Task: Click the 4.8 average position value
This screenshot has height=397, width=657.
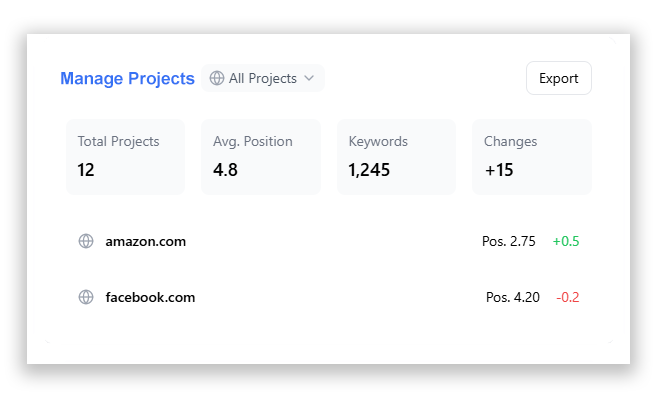Action: coord(225,170)
